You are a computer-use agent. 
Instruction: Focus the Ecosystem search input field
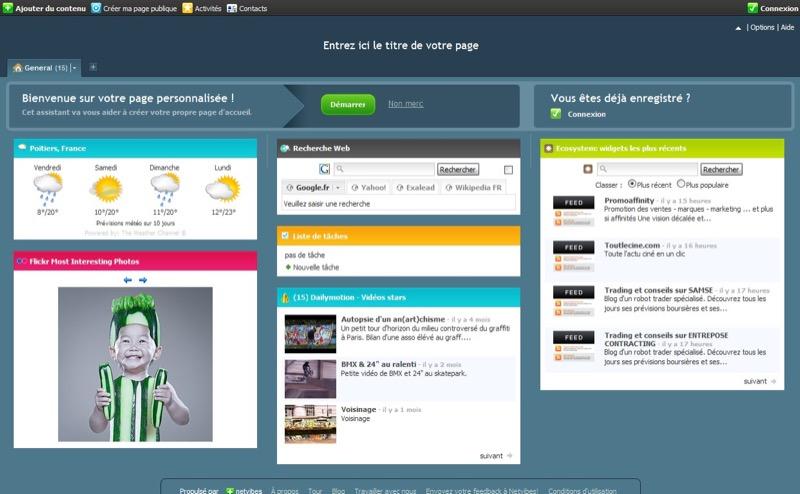(x=647, y=169)
